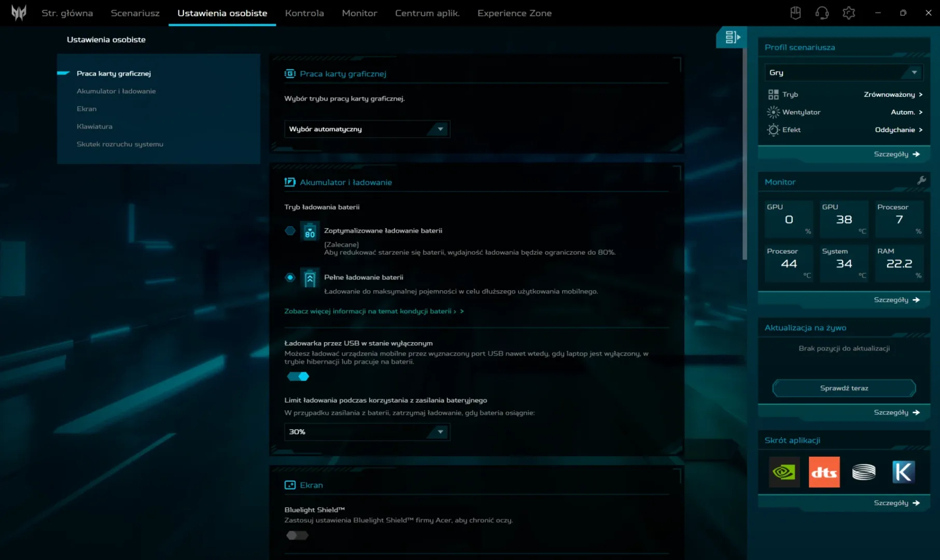Select Skutek rozruchu systemu in sidebar
The height and width of the screenshot is (560, 940).
120,144
